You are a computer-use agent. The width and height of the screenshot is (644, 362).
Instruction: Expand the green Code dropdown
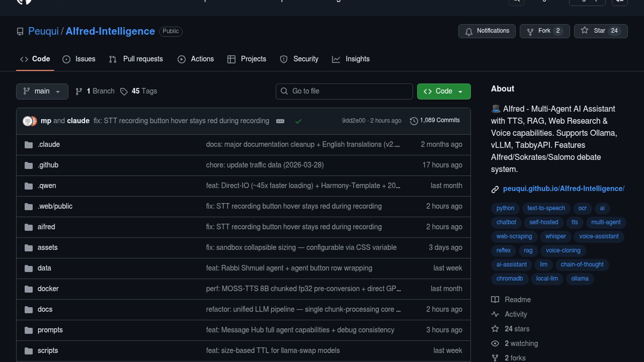[x=443, y=91]
